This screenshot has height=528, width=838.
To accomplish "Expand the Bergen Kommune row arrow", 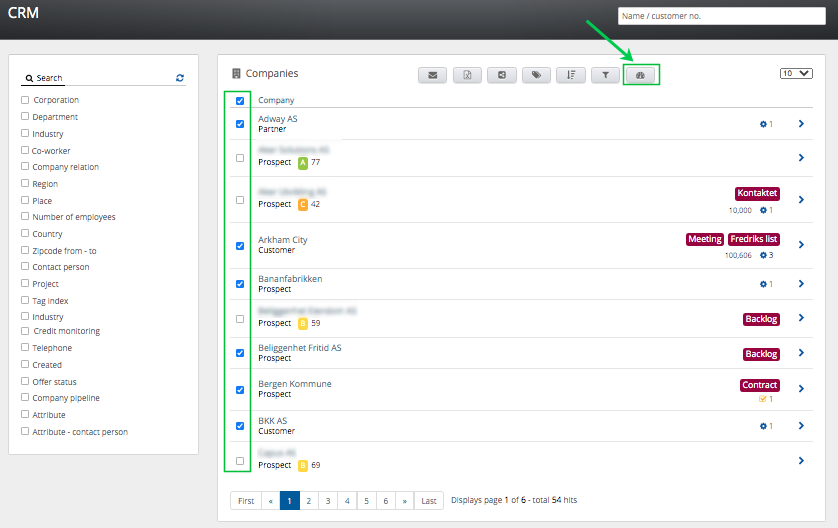I will (x=801, y=390).
